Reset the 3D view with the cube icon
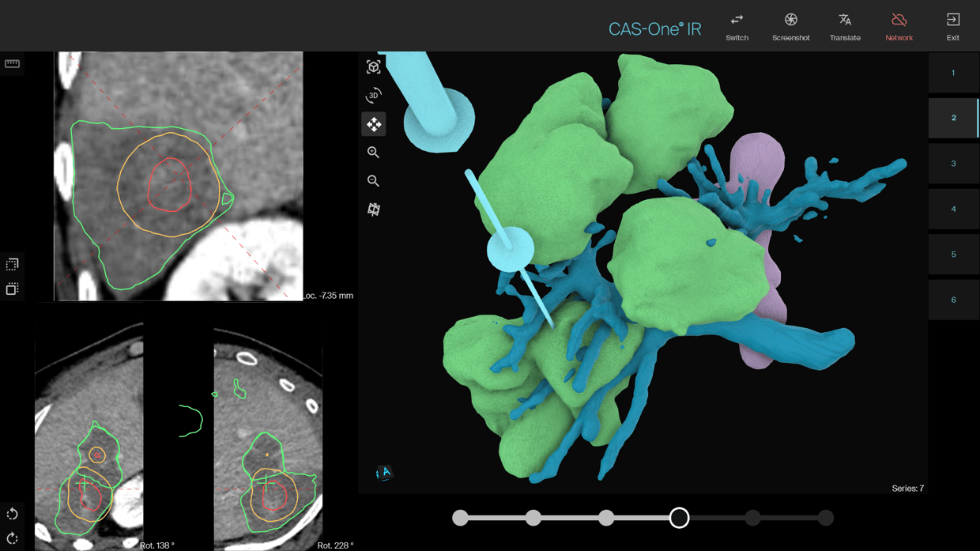Screen dimensions: 980x551 (374, 67)
